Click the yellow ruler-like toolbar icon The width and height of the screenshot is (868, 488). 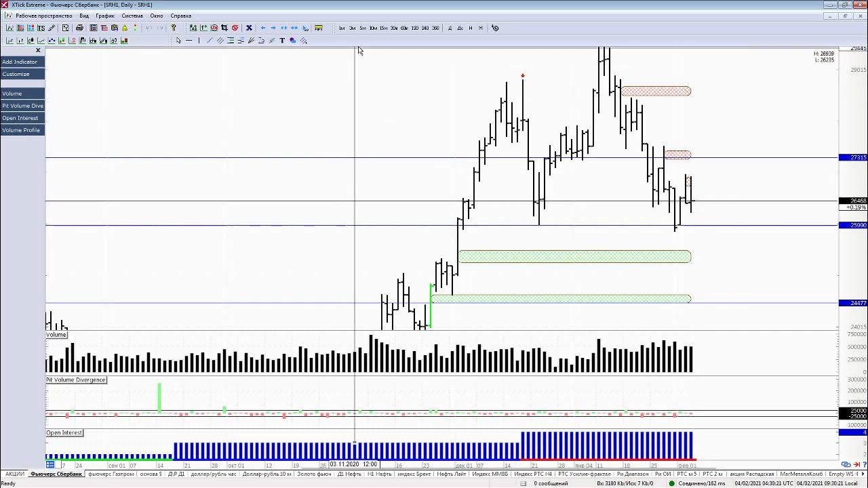coord(319,28)
